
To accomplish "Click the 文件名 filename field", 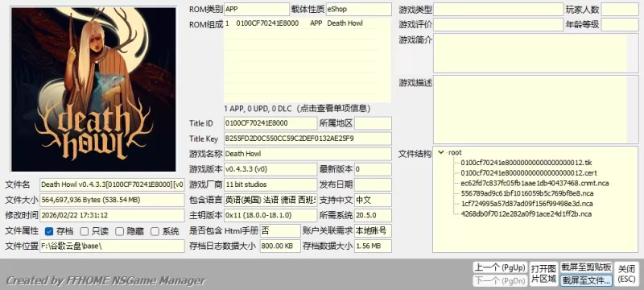I will click(112, 184).
